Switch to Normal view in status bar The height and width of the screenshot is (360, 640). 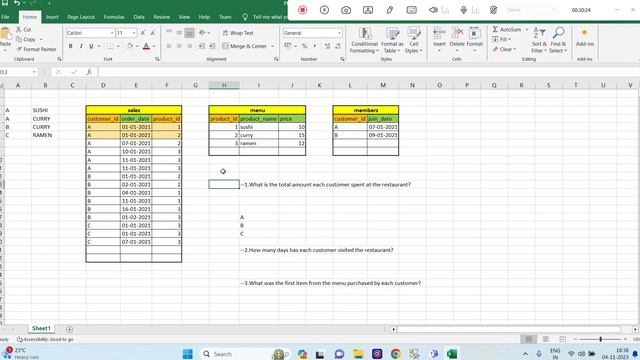click(x=529, y=339)
